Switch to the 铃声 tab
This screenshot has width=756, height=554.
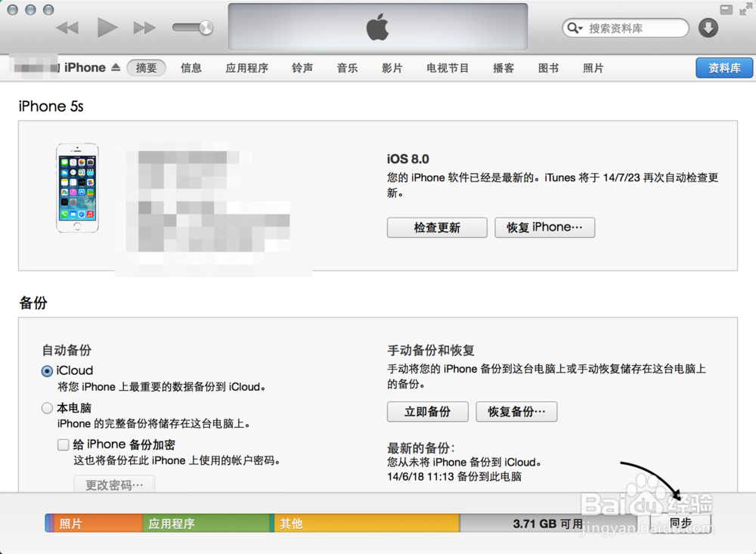tap(302, 68)
